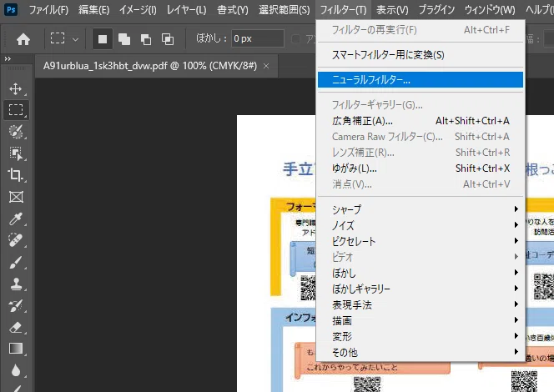Select the Object Selection tool
Screen dimensions: 554x392
pos(16,153)
